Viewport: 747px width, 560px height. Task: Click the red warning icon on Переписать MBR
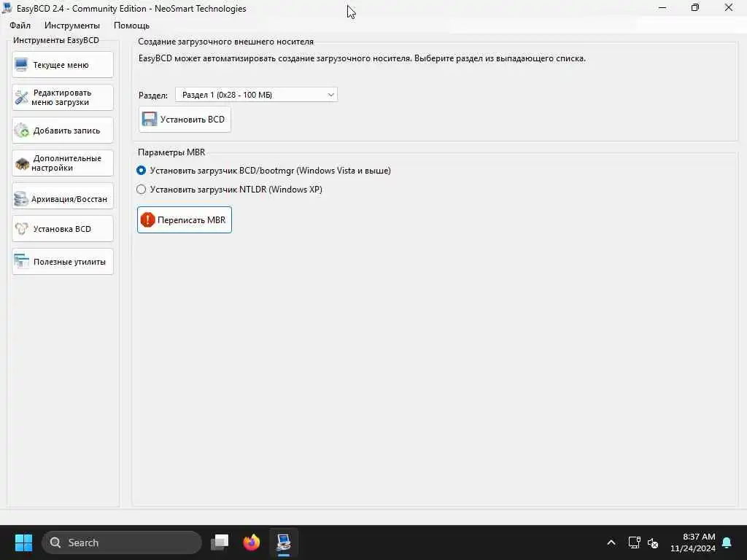tap(147, 219)
